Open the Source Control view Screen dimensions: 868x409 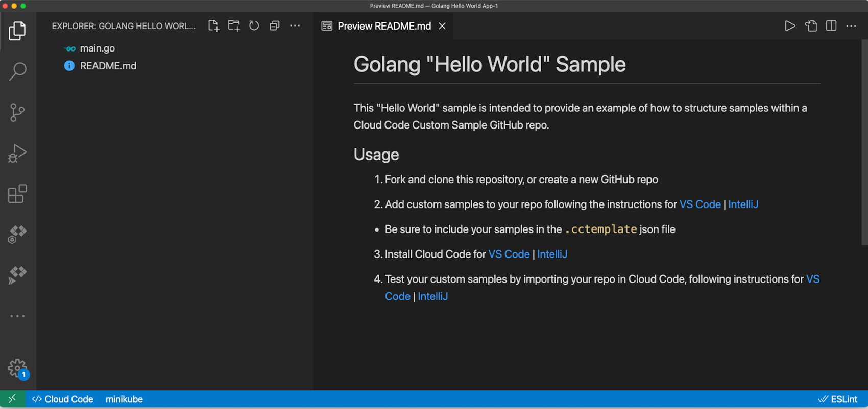[x=17, y=112]
